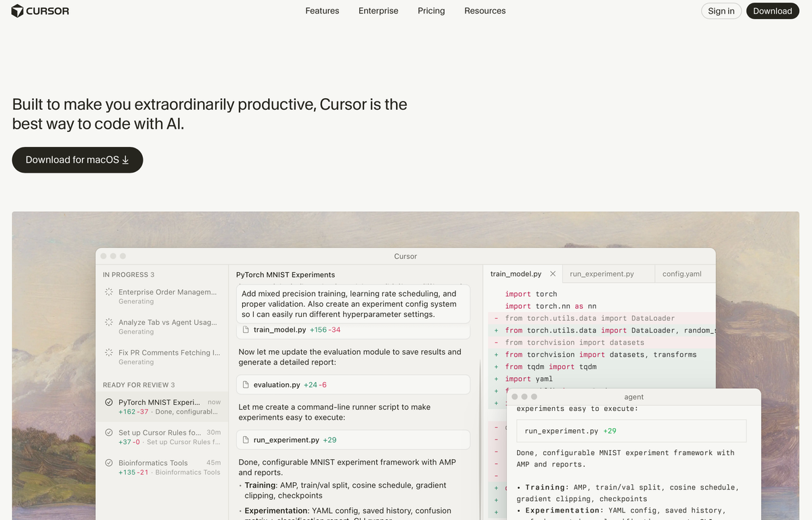Select Set up Cursor Rules review item
Image resolution: width=812 pixels, height=520 pixels.
pos(162,437)
